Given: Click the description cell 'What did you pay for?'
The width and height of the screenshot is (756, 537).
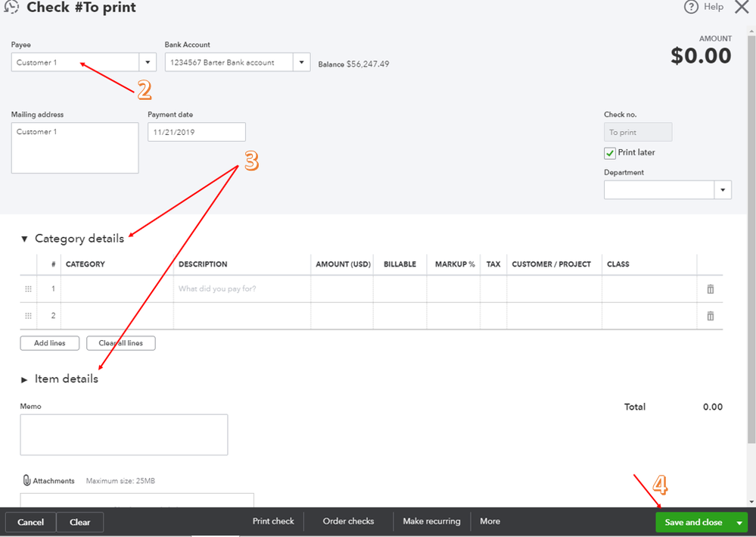Looking at the screenshot, I should tap(242, 289).
